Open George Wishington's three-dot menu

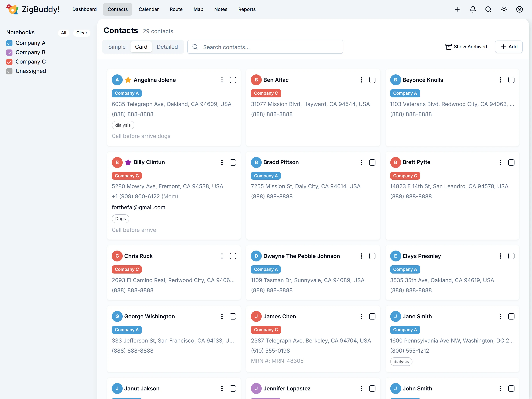(x=222, y=316)
